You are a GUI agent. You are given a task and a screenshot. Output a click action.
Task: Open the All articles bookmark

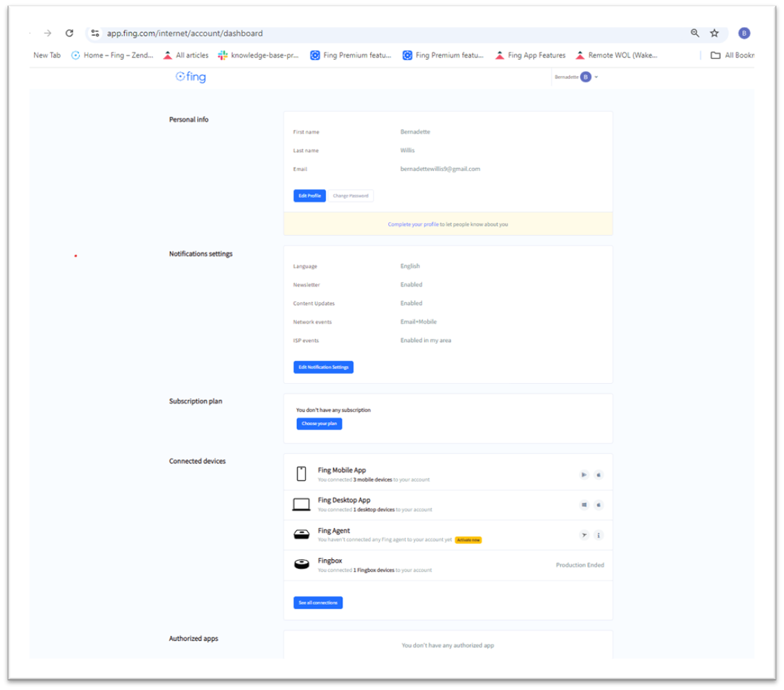(x=186, y=55)
